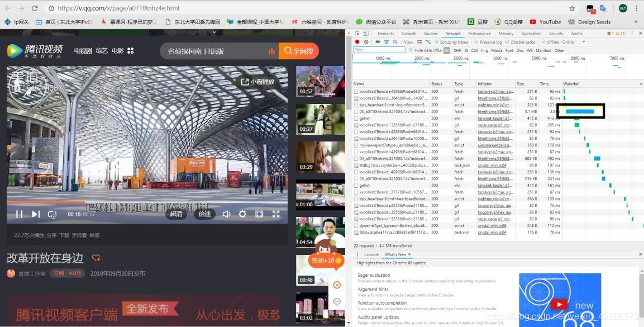Click the DevTools error count indicator
The image size is (644, 327).
[612, 34]
